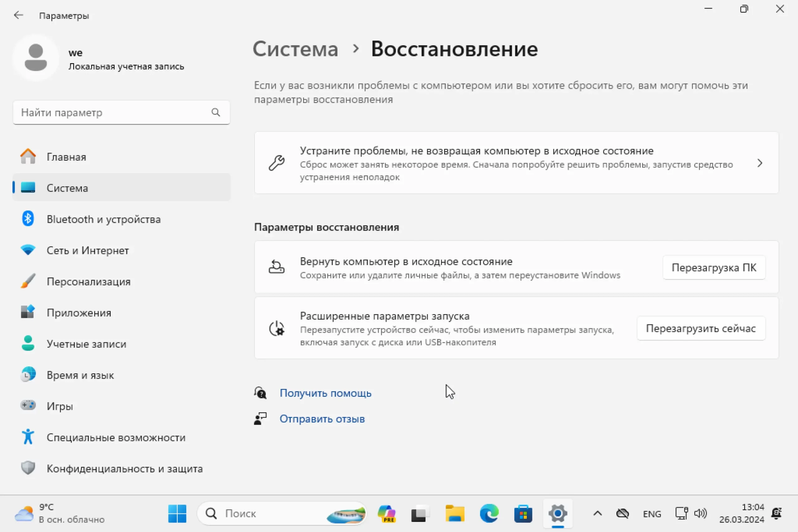The image size is (798, 532).
Task: Click the Отправить отзыв link
Action: click(322, 419)
